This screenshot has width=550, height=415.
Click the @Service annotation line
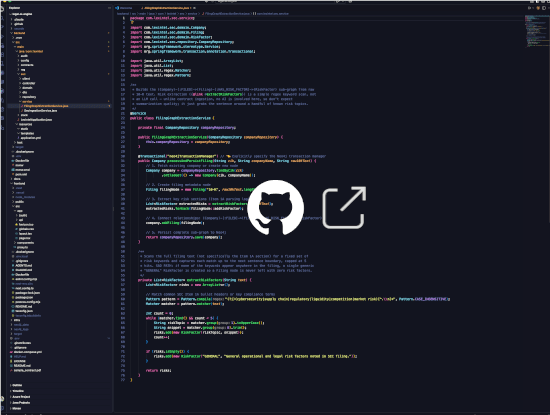[x=138, y=113]
